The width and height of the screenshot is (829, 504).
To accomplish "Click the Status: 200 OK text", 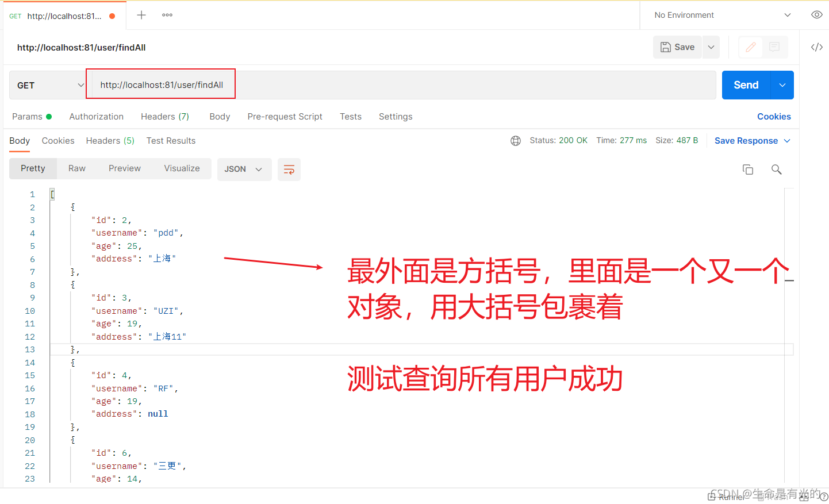I will 558,141.
